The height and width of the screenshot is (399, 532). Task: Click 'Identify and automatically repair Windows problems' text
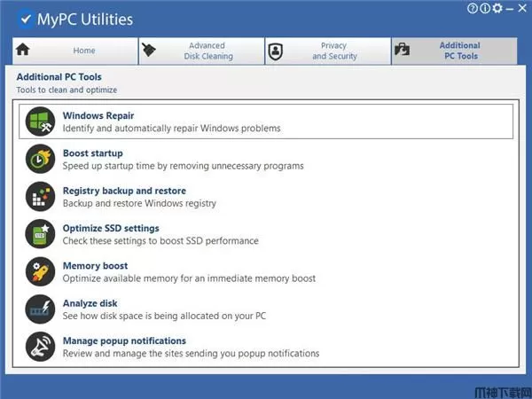tap(172, 129)
